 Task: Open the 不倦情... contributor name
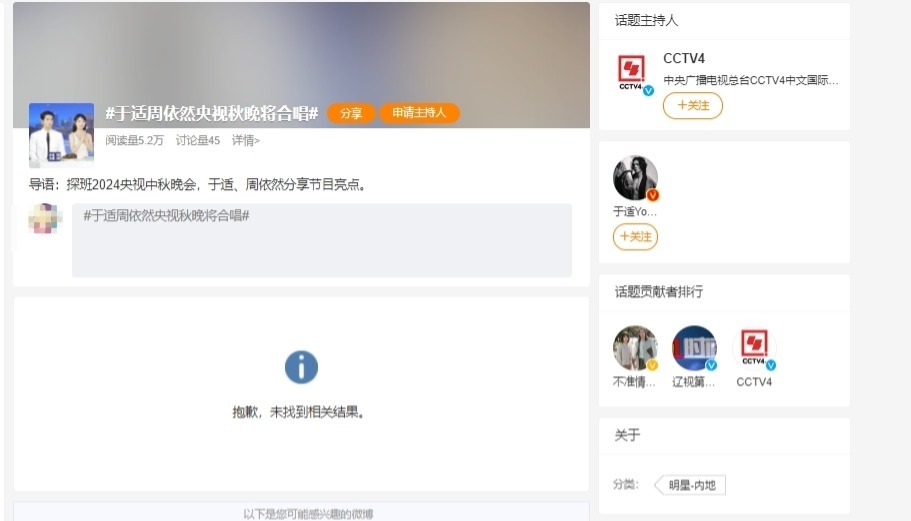coord(634,382)
